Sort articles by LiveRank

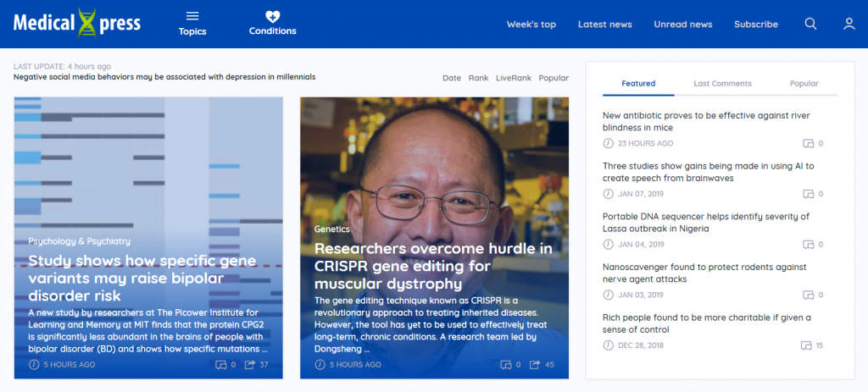514,78
